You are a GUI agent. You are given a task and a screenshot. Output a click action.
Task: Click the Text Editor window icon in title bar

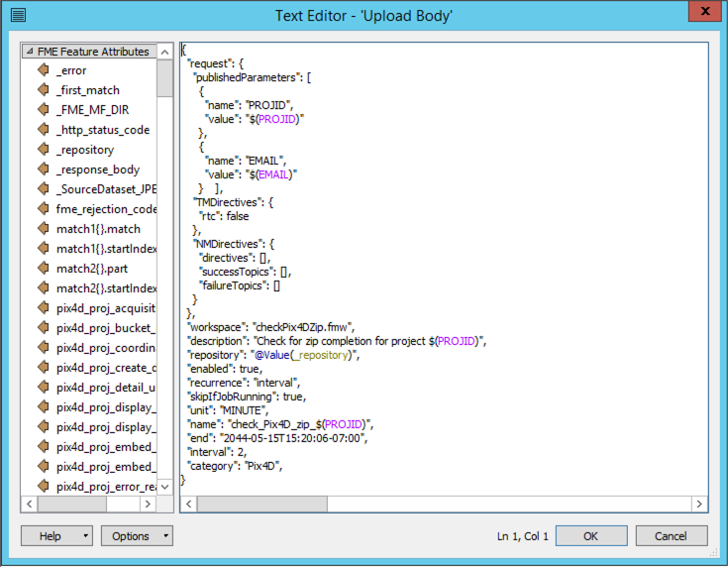(17, 14)
